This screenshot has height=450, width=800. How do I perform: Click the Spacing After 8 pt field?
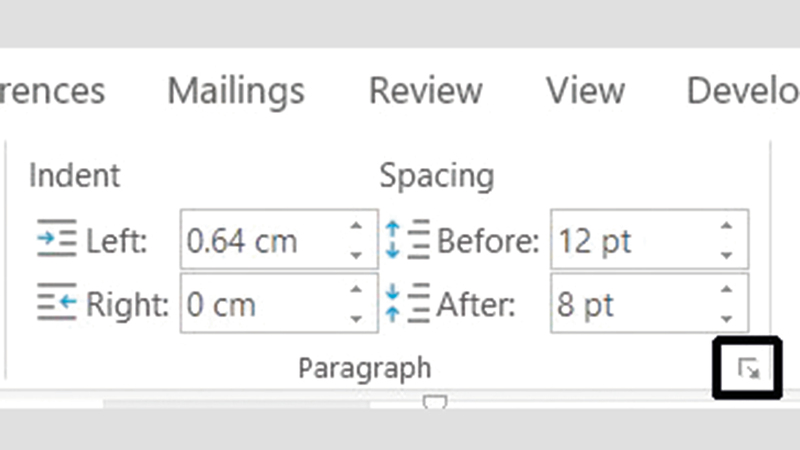(x=630, y=303)
